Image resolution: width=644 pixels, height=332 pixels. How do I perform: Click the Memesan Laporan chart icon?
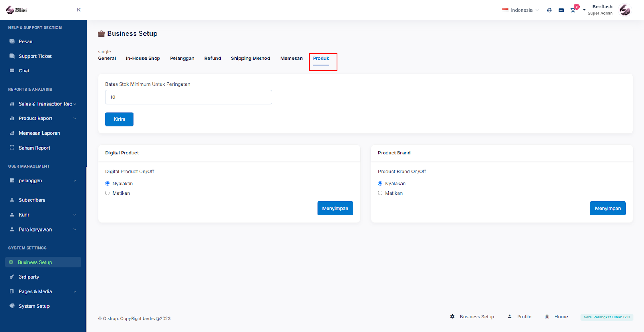pyautogui.click(x=12, y=133)
